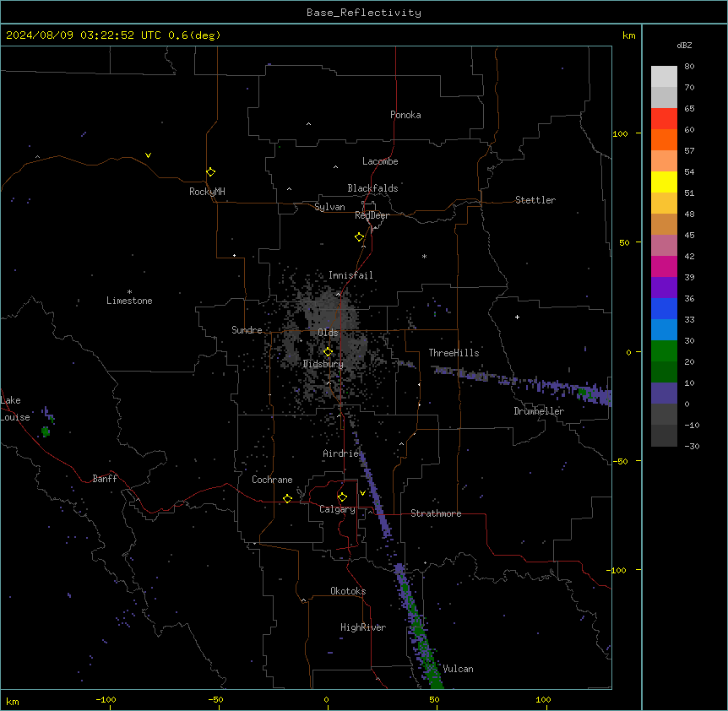This screenshot has width=728, height=711.
Task: Select the RedDeer city label
Action: click(x=372, y=215)
